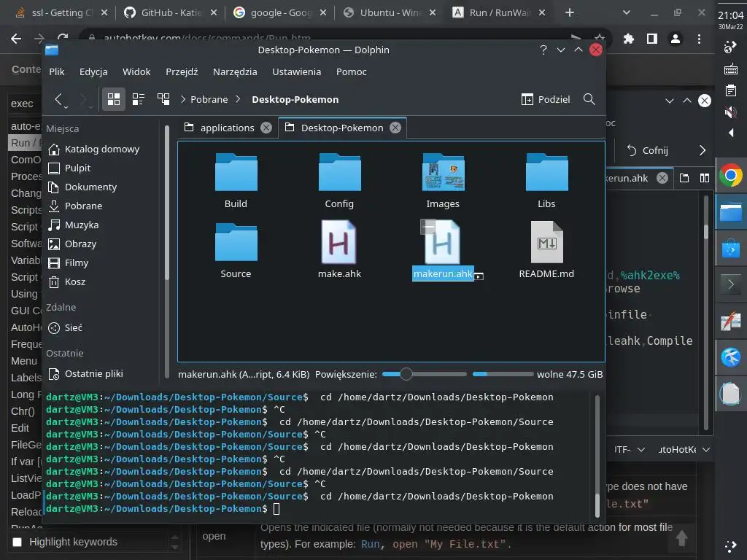This screenshot has width=747, height=560.
Task: Go back in Dolphin navigation
Action: point(58,99)
